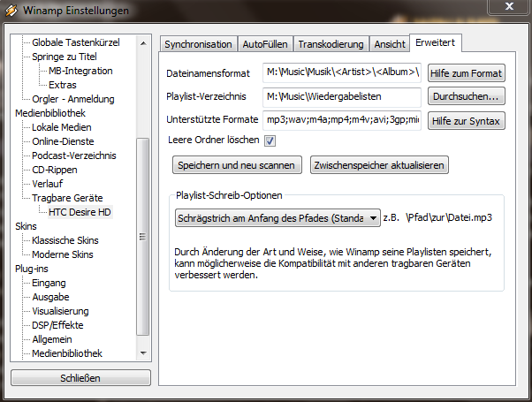
Task: Click the Hilfe zum Format button
Action: (x=467, y=73)
